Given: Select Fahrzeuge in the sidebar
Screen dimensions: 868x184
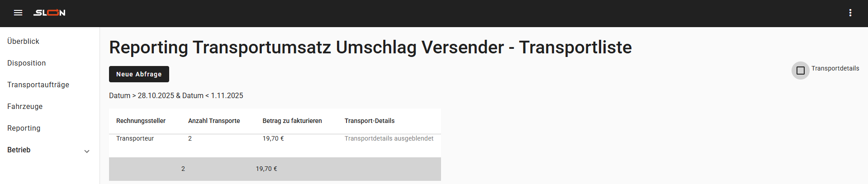Looking at the screenshot, I should [25, 106].
